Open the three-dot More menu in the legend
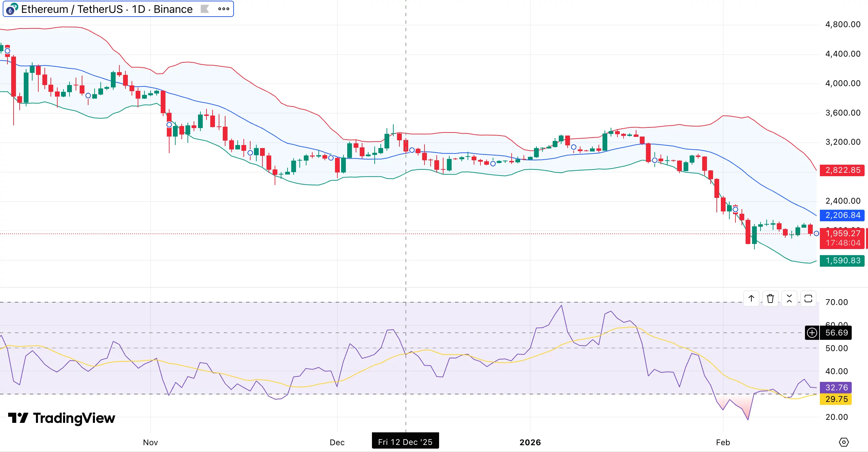The height and width of the screenshot is (452, 868). pyautogui.click(x=224, y=9)
